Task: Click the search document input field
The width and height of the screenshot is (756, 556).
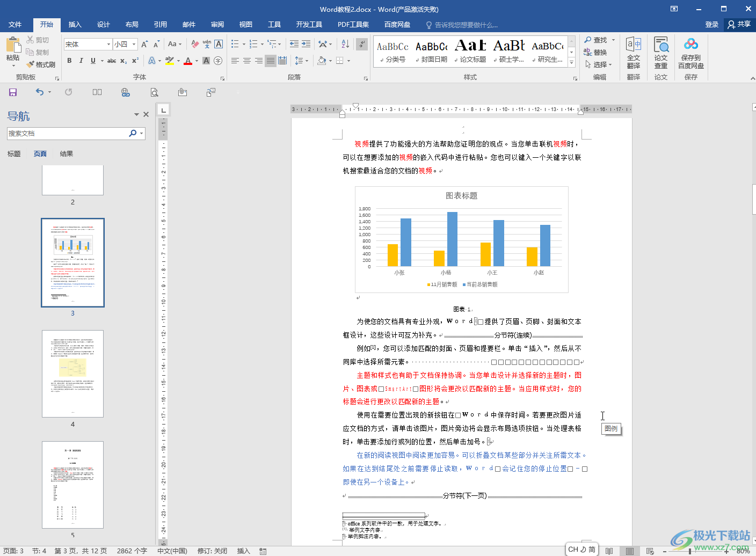Action: point(67,133)
